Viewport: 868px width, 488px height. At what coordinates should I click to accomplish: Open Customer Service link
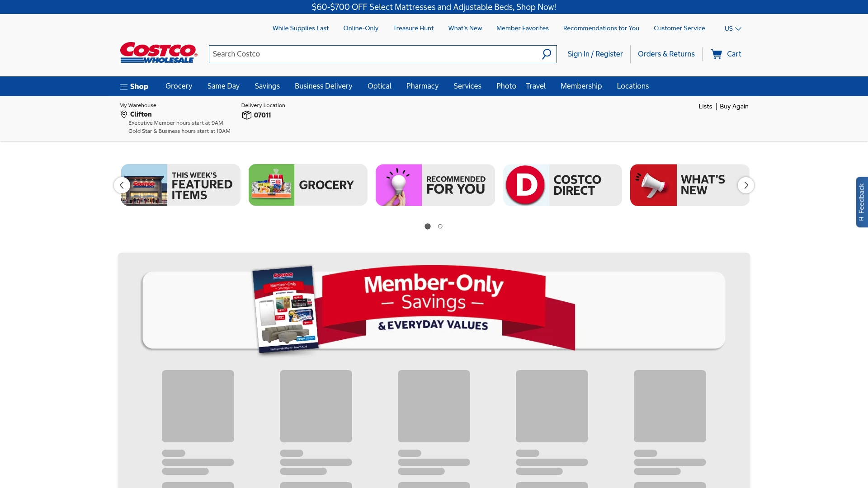pos(679,28)
